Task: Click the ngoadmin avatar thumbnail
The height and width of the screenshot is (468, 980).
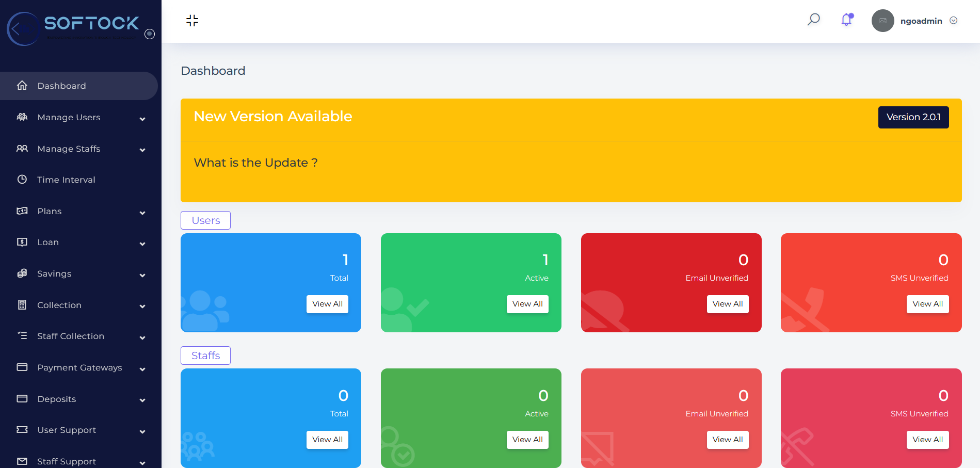Action: (882, 21)
